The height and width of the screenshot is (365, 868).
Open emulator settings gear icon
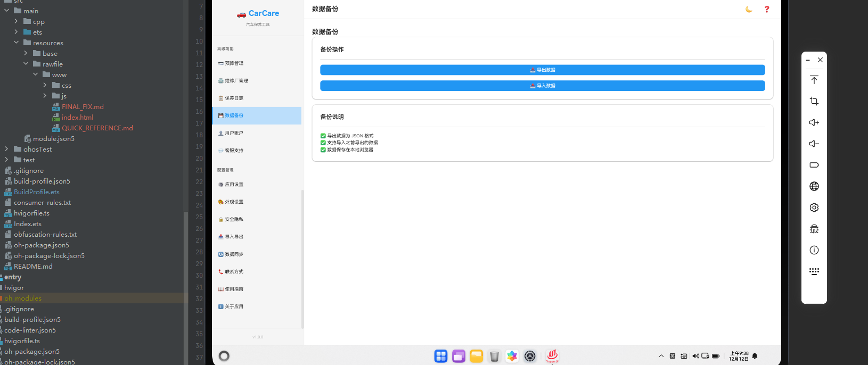814,208
